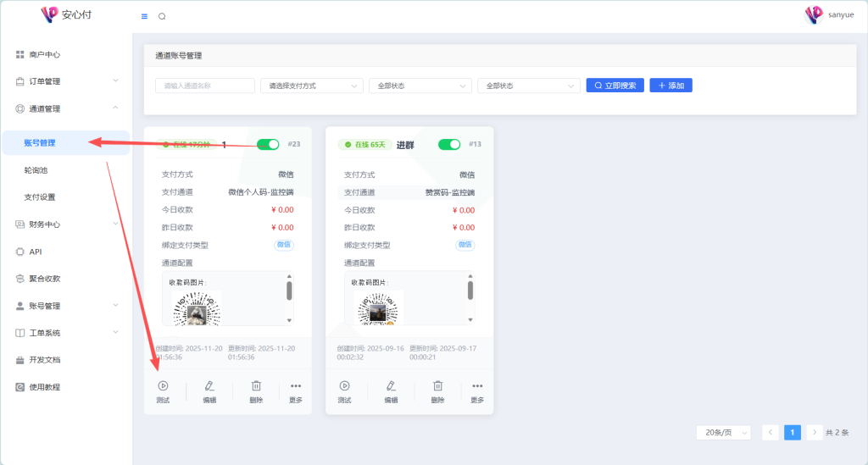The height and width of the screenshot is (465, 868).
Task: Toggle the switch on the 进群 card
Action: pos(449,144)
